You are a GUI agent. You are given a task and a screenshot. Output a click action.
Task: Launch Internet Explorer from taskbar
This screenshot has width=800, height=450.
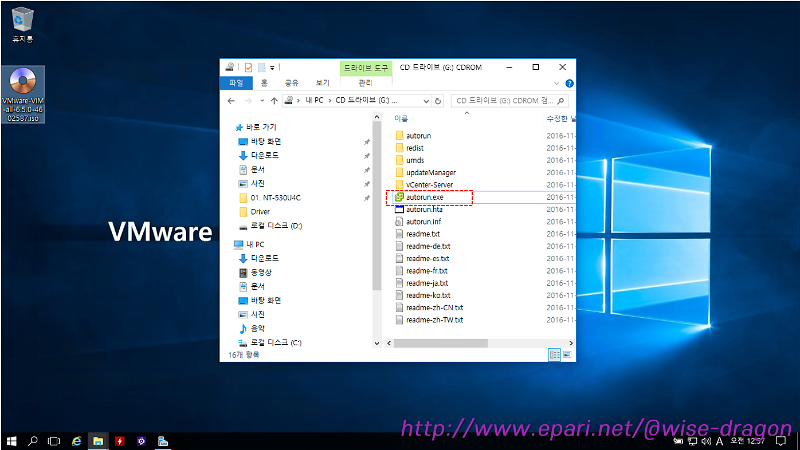click(76, 441)
